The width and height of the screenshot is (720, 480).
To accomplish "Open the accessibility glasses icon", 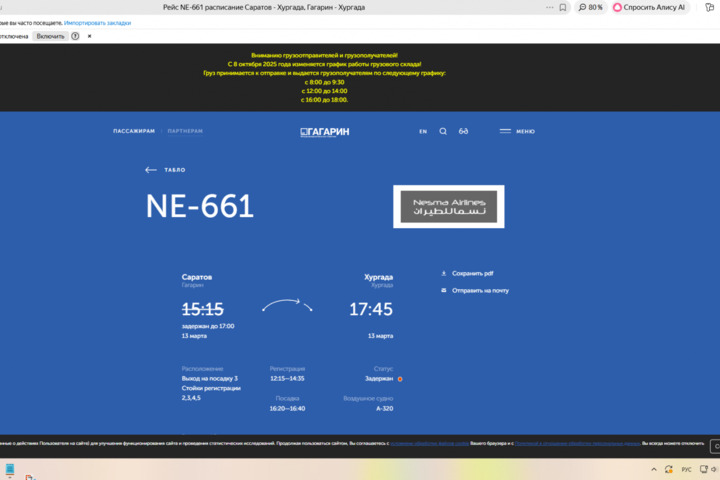I will [464, 131].
